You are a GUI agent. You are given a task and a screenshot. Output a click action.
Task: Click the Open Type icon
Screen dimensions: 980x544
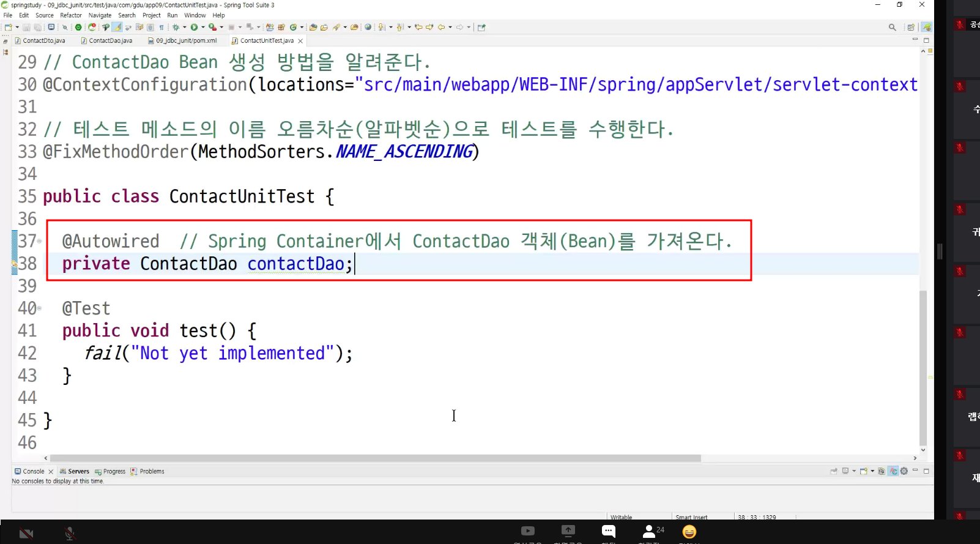(313, 27)
